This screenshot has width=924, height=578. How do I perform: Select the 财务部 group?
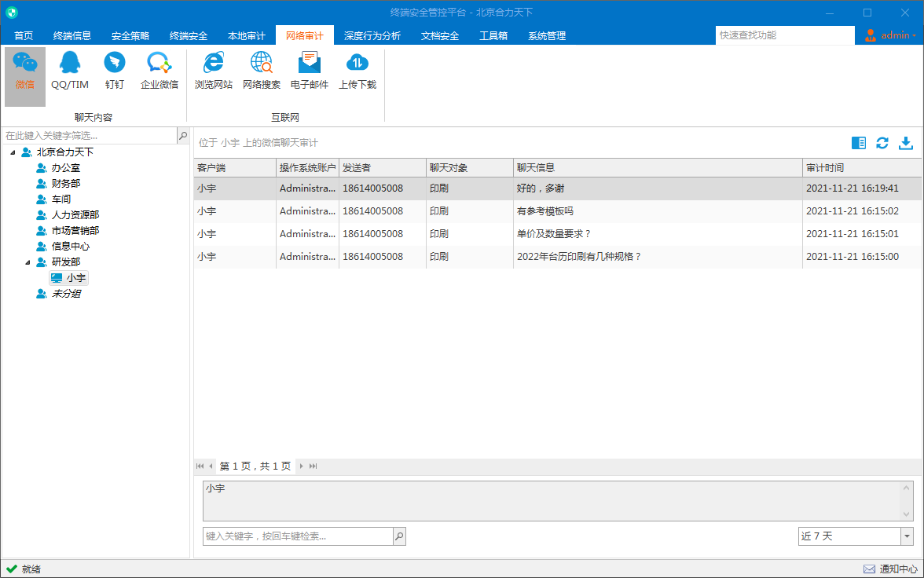(x=65, y=183)
